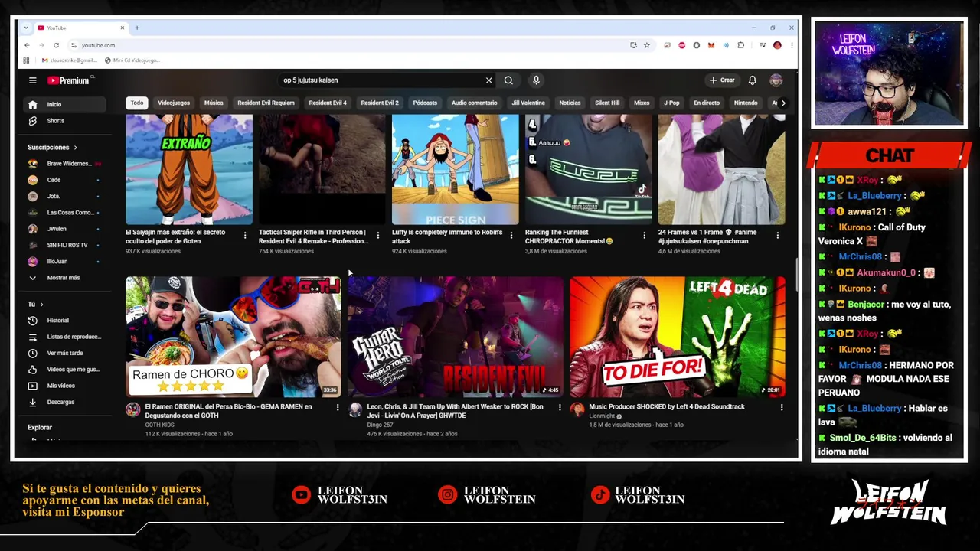Filter by the Resident Evil 4 chip
This screenshot has height=551, width=980.
point(328,103)
